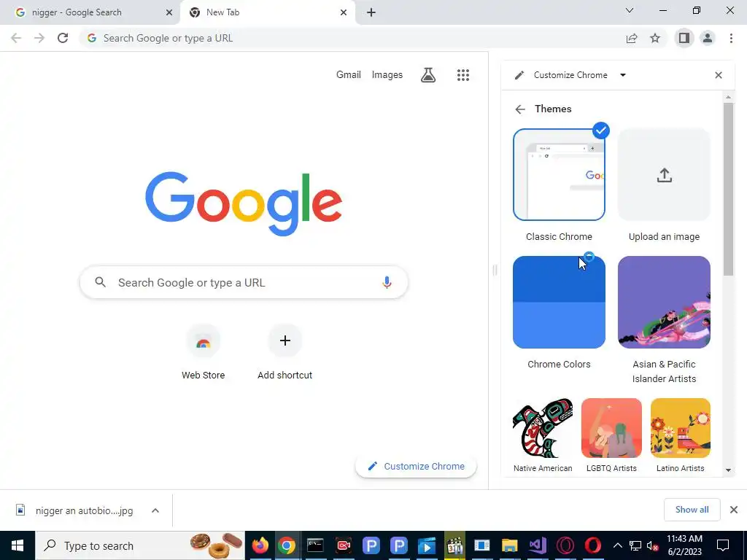Close the Customize Chrome side panel

[x=719, y=75]
